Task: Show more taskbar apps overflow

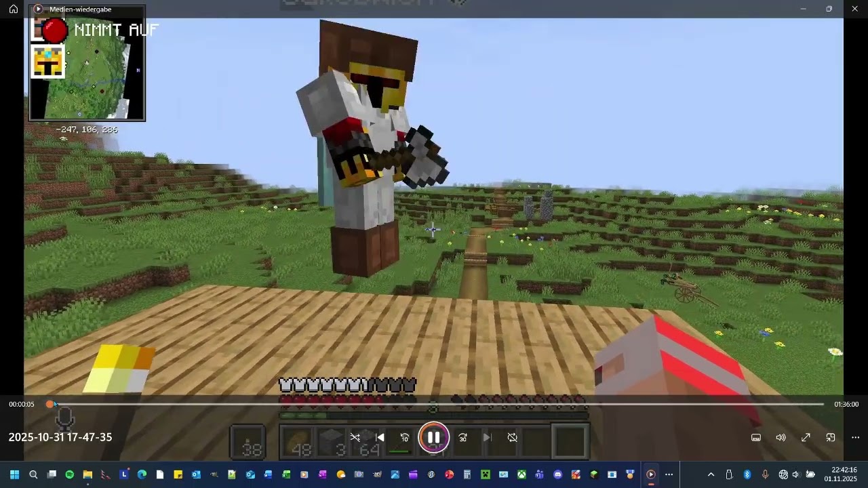Action: pos(669,474)
